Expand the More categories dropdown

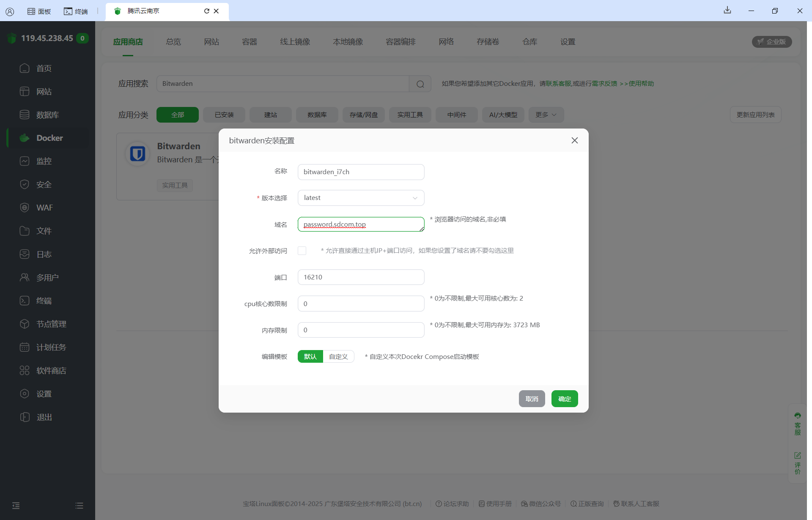tap(546, 115)
